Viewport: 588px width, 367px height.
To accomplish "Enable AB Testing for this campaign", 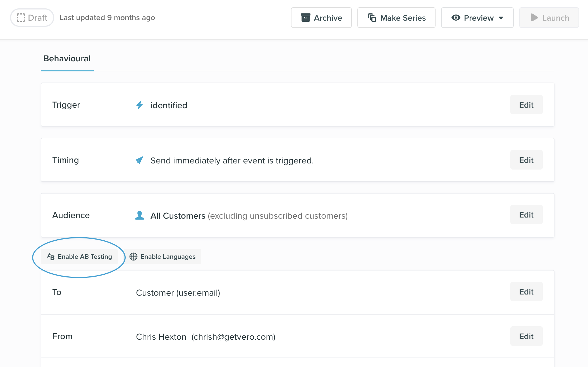I will pos(79,257).
